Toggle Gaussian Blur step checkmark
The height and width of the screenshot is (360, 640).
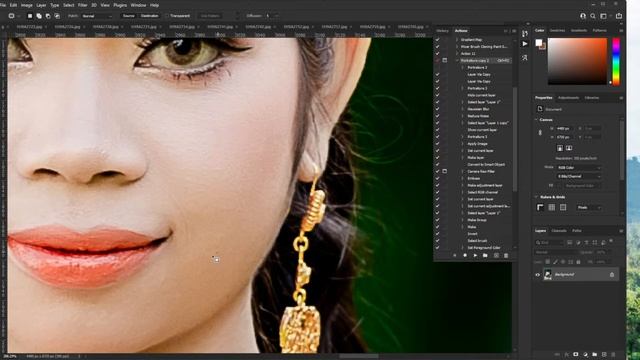(438, 109)
